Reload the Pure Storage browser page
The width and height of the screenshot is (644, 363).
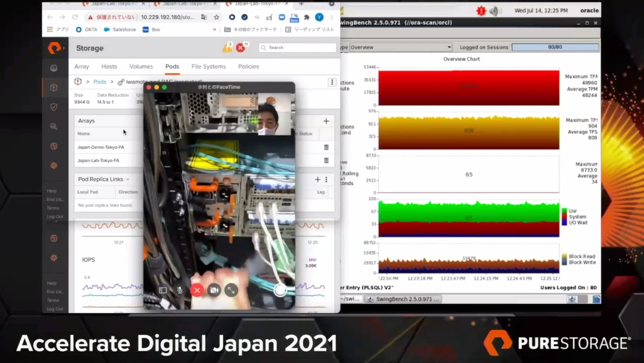[x=75, y=17]
